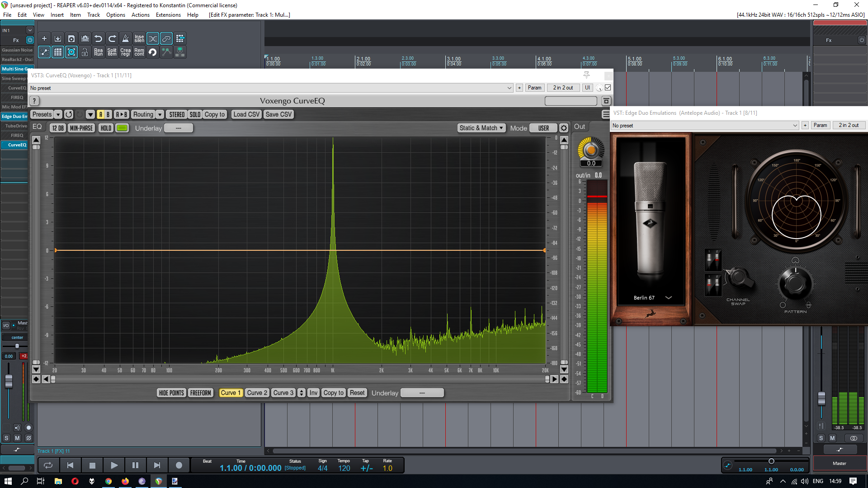Click the Load CSV button

pyautogui.click(x=246, y=114)
